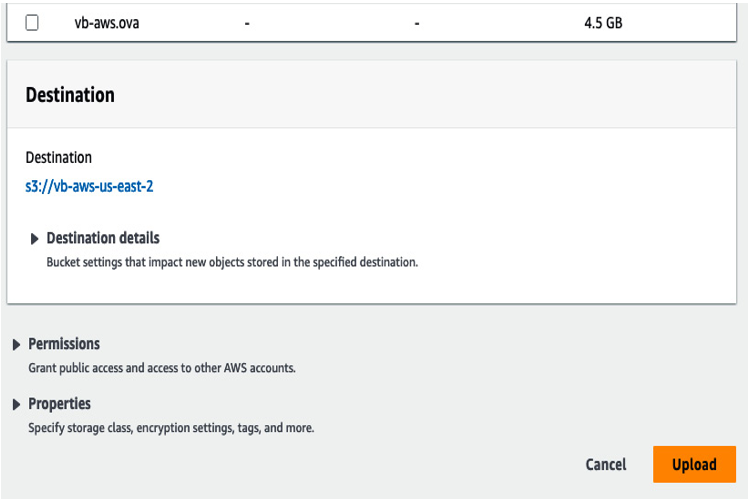
Task: Click the Destination details heading text
Action: pyautogui.click(x=103, y=238)
